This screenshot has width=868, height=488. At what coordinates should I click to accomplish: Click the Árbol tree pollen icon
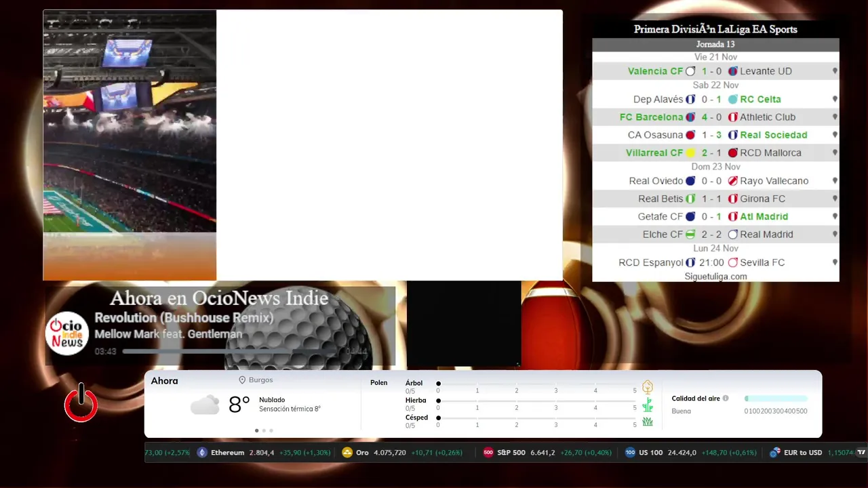pos(648,387)
